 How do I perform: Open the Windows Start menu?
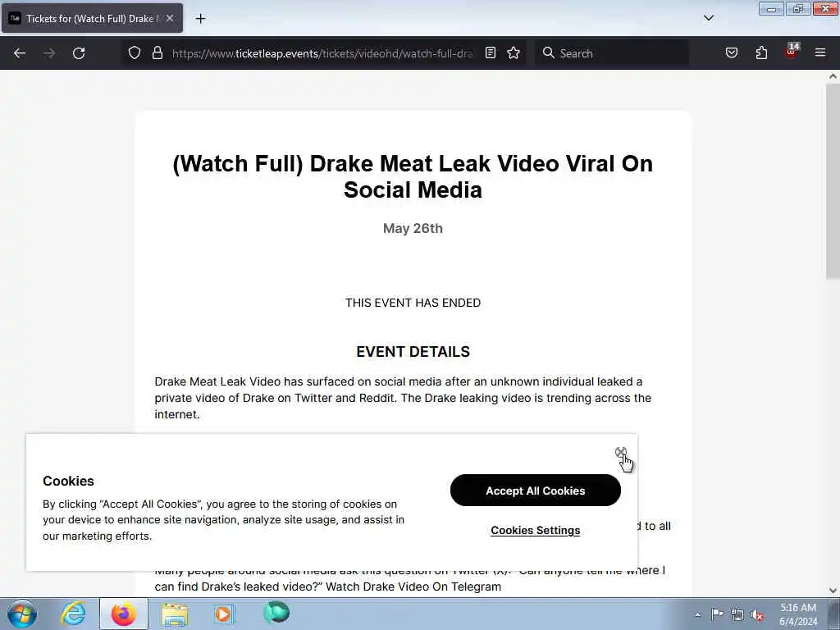[x=22, y=614]
